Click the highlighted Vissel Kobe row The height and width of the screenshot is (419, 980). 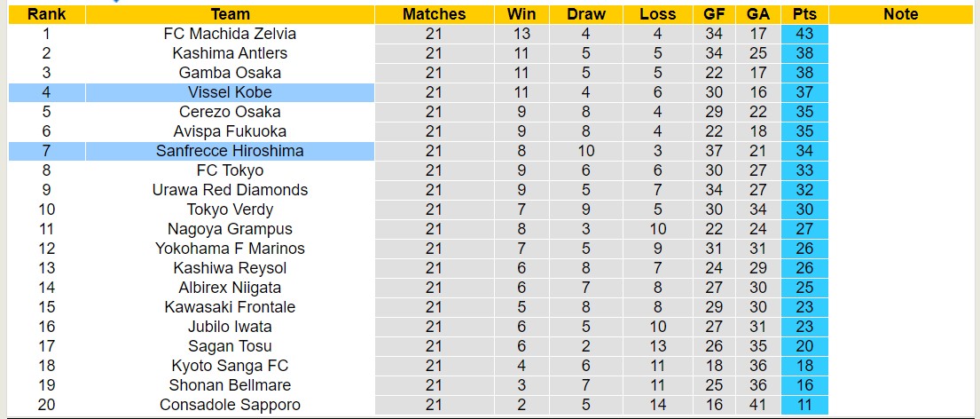[230, 92]
